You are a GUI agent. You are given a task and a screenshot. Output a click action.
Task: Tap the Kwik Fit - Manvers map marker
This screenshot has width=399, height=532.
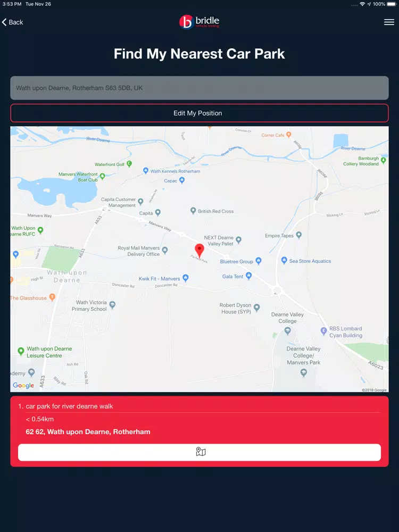pos(186,278)
